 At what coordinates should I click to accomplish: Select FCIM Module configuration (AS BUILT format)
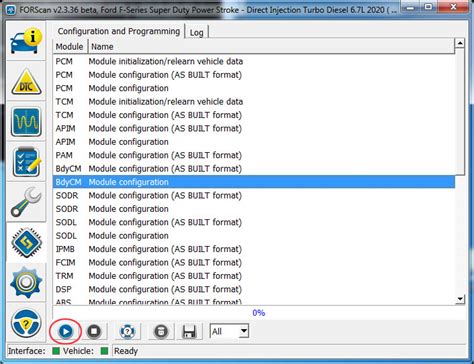pyautogui.click(x=254, y=262)
